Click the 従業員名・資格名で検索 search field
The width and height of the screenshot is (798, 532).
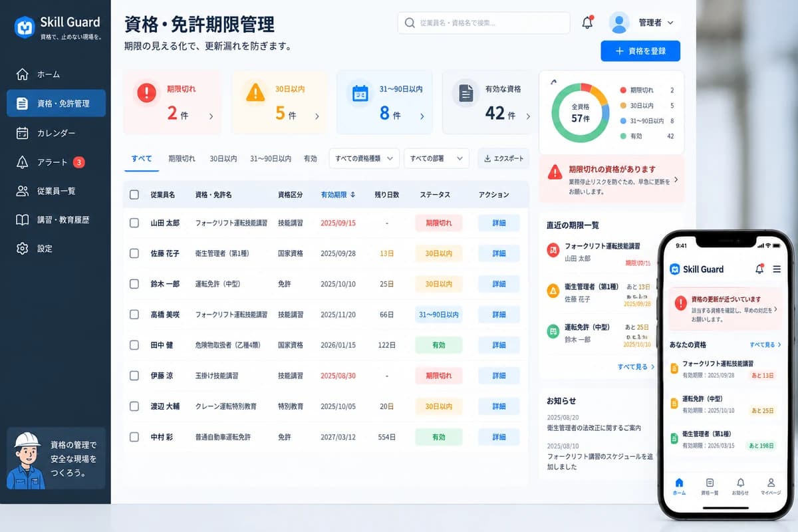483,23
